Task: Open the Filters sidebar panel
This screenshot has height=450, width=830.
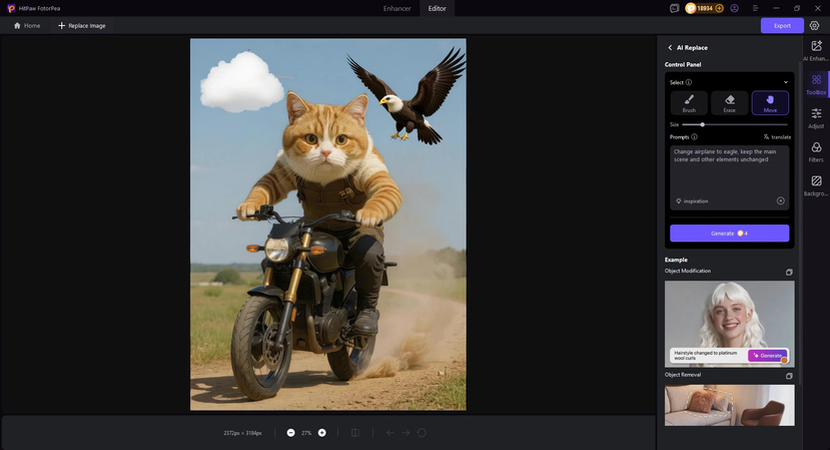Action: tap(816, 151)
